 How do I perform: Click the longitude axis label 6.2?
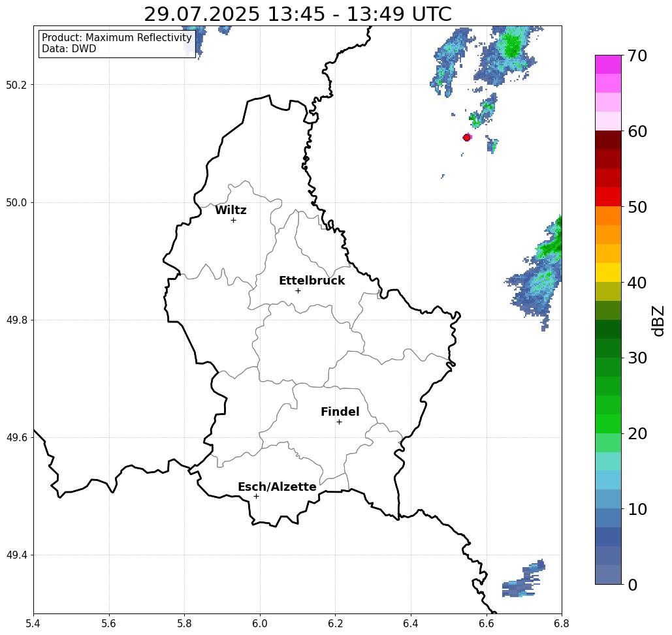(336, 623)
